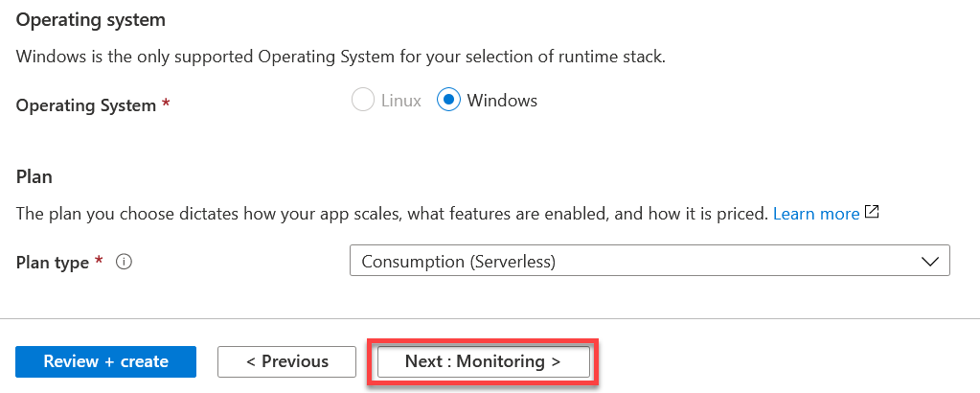Click the Plan type field label
980x393 pixels.
tap(53, 263)
